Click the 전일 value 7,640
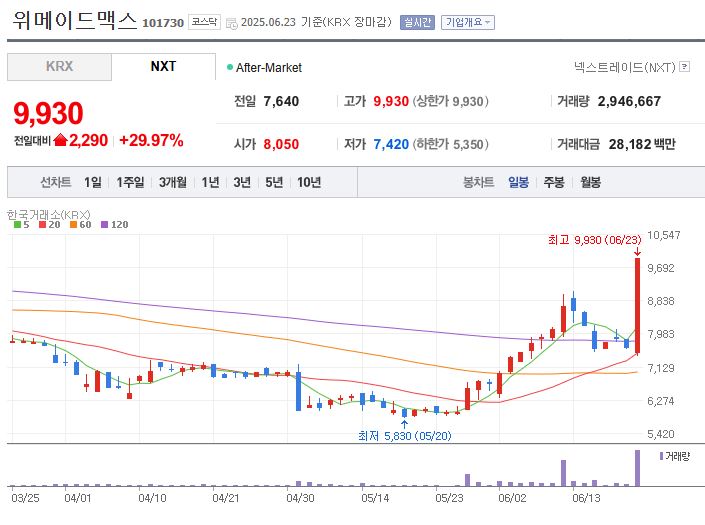705x525 pixels. pyautogui.click(x=281, y=101)
